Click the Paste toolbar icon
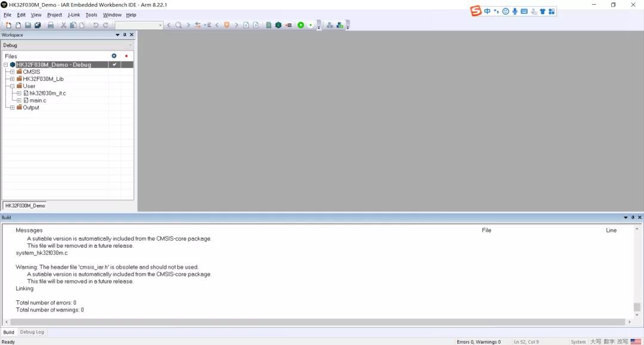 [x=82, y=25]
